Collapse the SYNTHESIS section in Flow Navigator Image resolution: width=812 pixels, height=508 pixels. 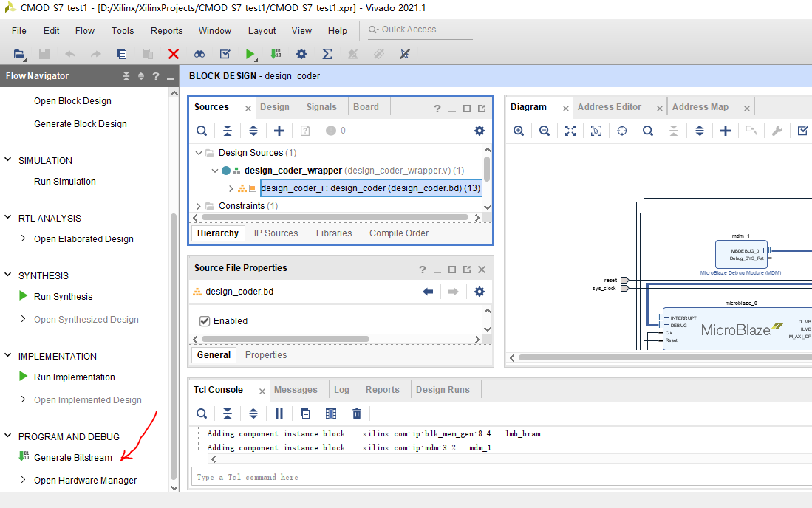pos(9,275)
